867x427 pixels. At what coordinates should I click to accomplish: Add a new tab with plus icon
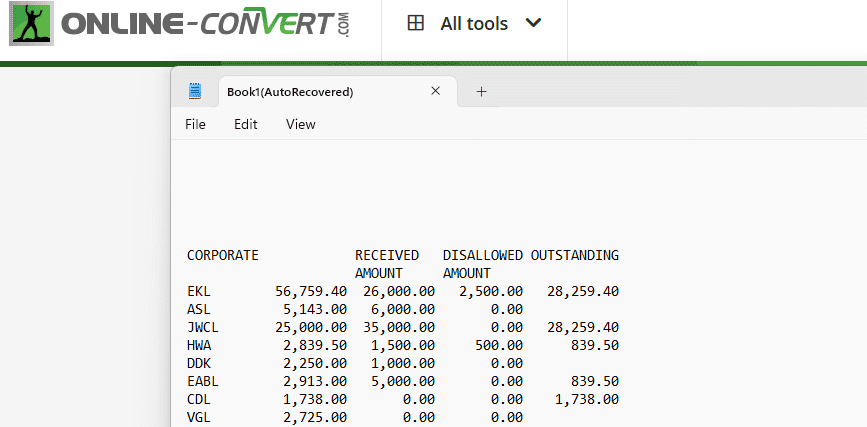[x=481, y=91]
